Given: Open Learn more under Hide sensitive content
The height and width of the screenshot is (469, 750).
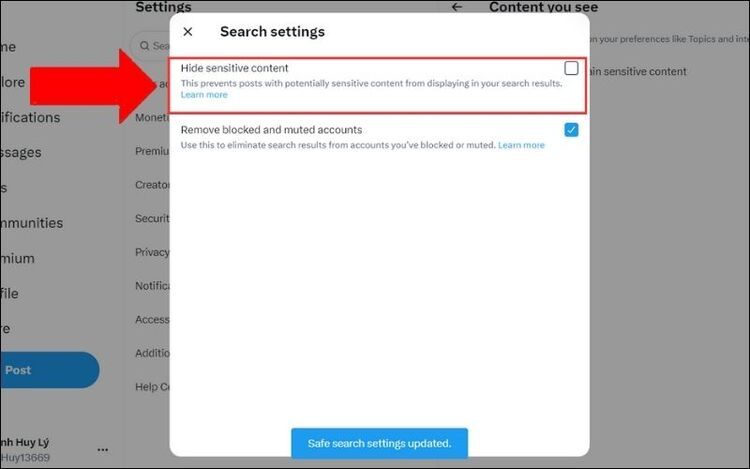Looking at the screenshot, I should click(x=204, y=96).
